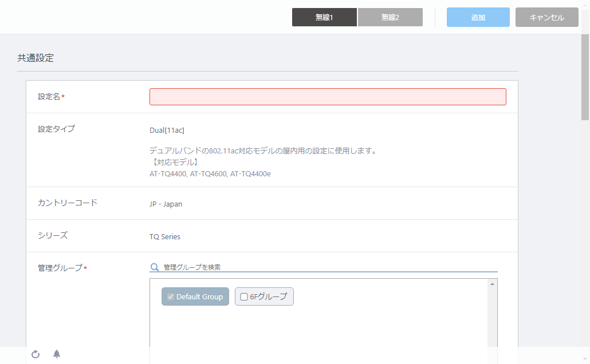Click the 設定タイプ label
The width and height of the screenshot is (590, 364).
pos(57,129)
